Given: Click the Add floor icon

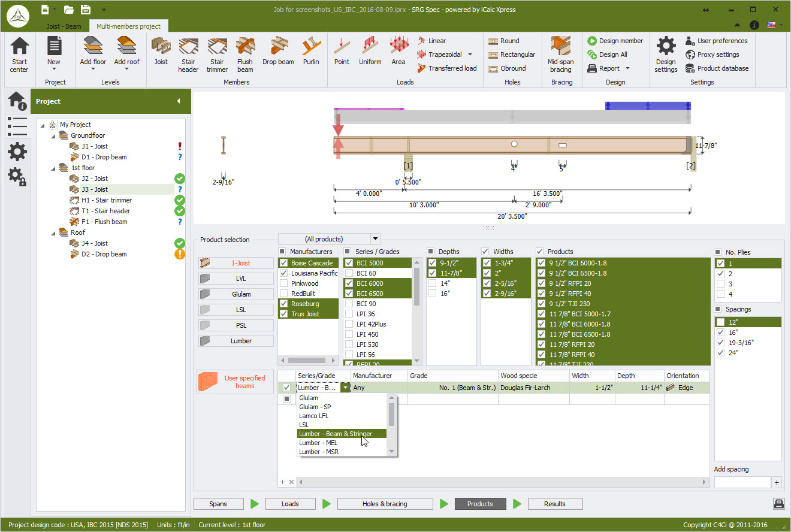Looking at the screenshot, I should tap(93, 46).
